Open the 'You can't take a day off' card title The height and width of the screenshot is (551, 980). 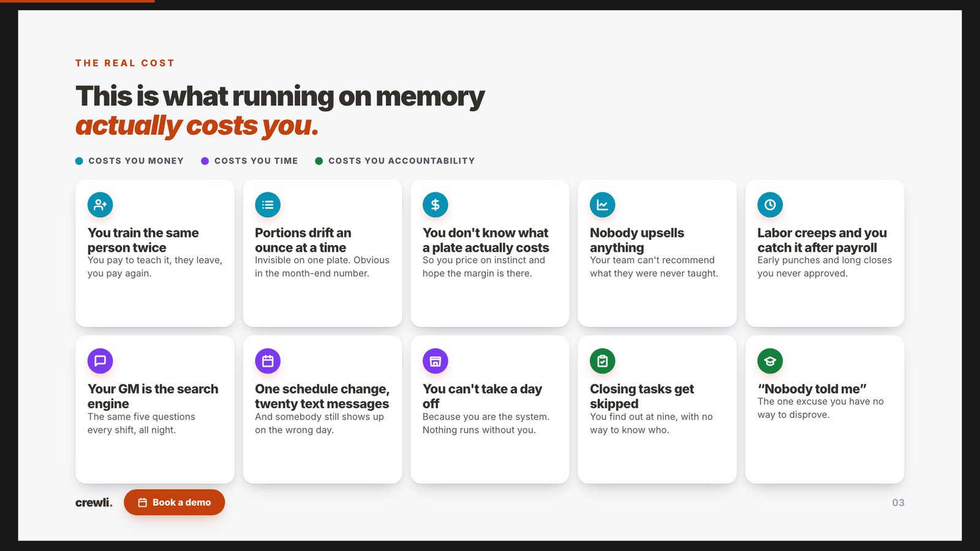point(482,396)
